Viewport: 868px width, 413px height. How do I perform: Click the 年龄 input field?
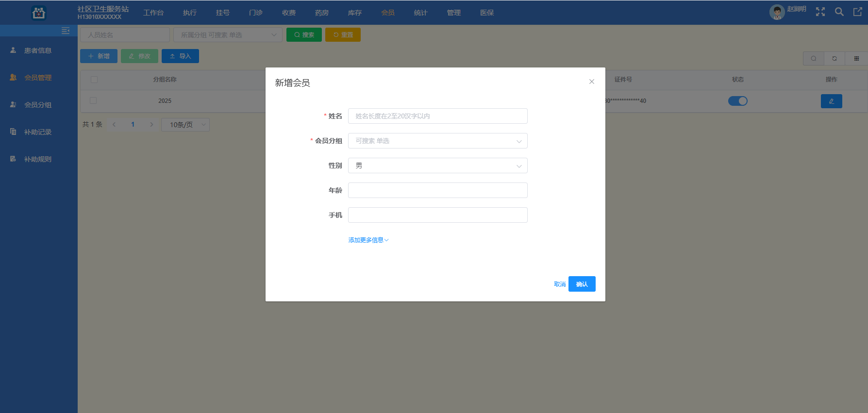point(438,190)
